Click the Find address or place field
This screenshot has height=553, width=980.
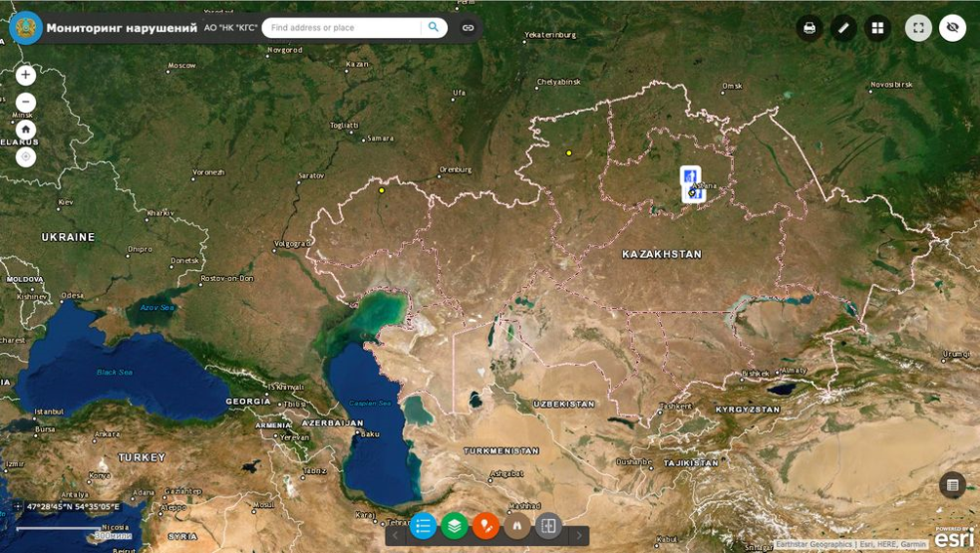342,28
